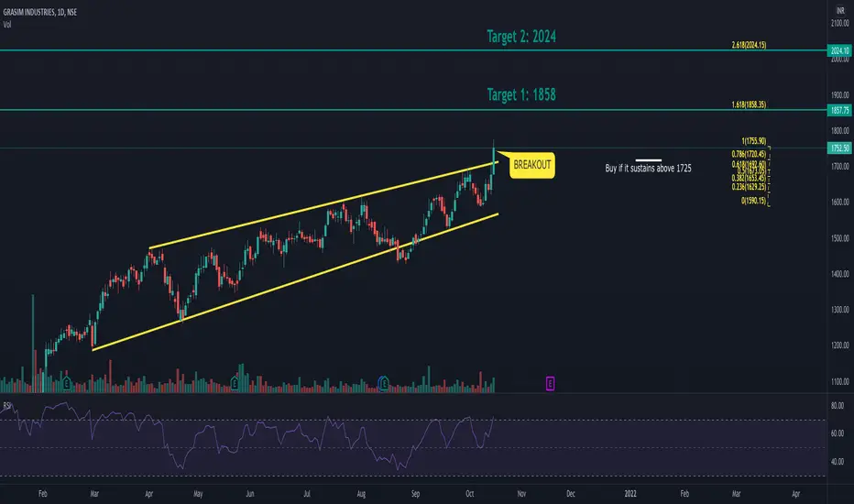
Task: Select the yellow BREAKOUT callout label
Action: point(532,165)
